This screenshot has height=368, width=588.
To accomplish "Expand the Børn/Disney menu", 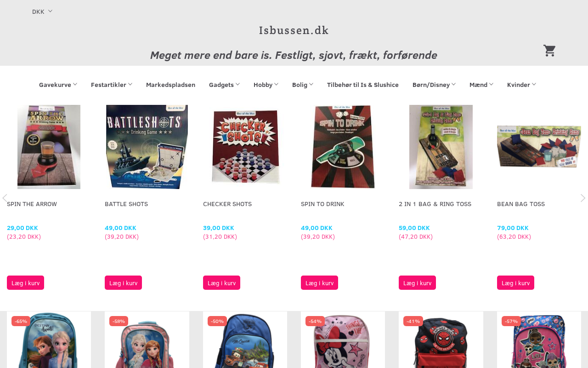I will coord(434,85).
